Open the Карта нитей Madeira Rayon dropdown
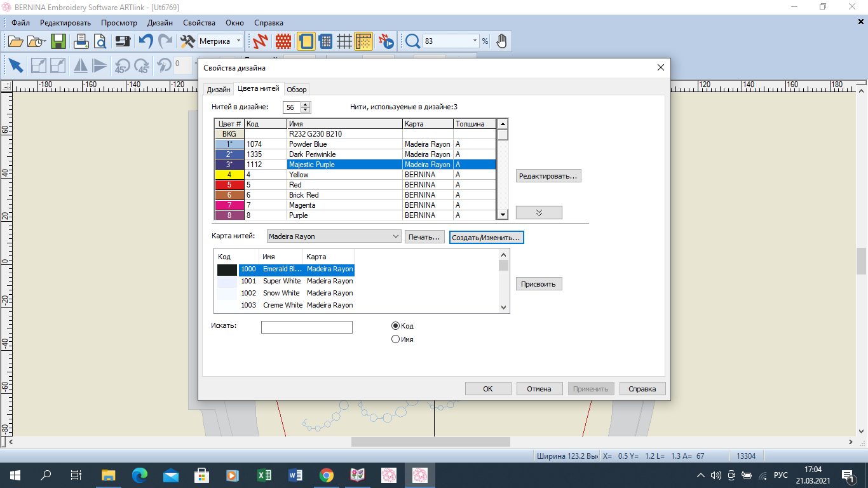Screen dimensions: 868x488 (334, 236)
